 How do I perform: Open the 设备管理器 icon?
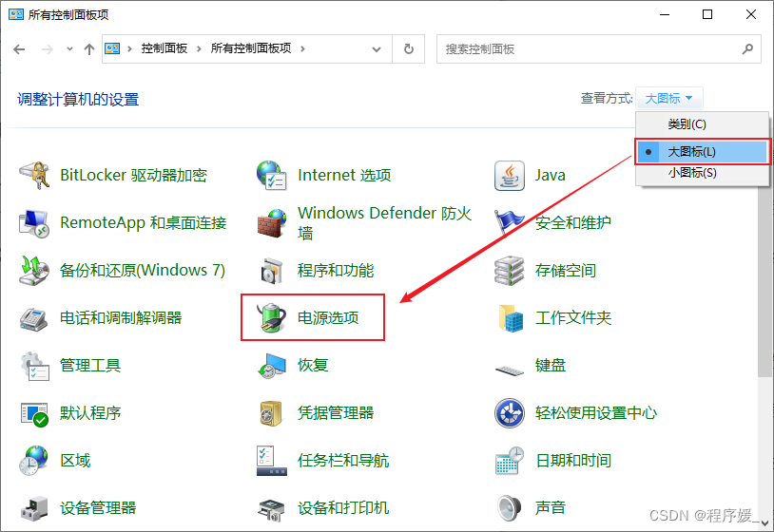point(34,508)
